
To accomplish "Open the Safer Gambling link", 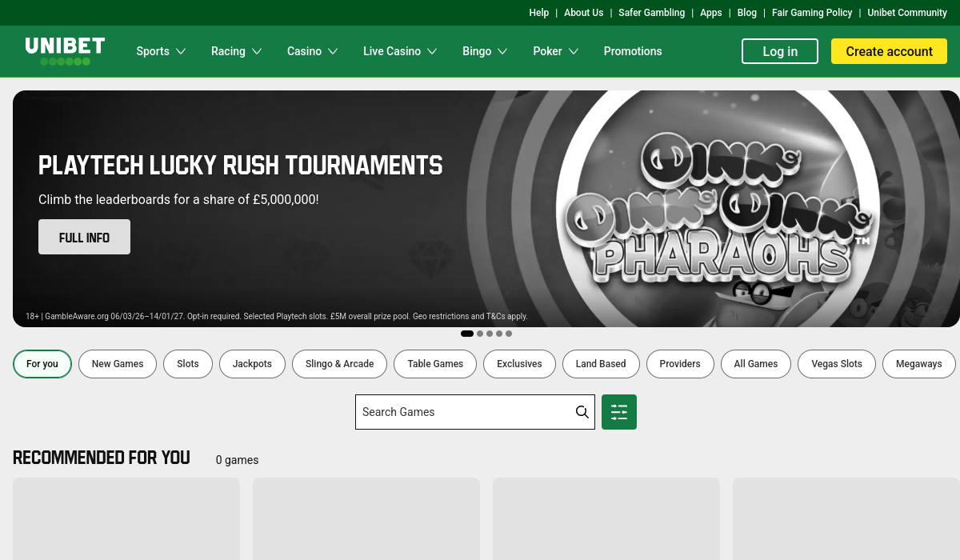I will tap(652, 13).
